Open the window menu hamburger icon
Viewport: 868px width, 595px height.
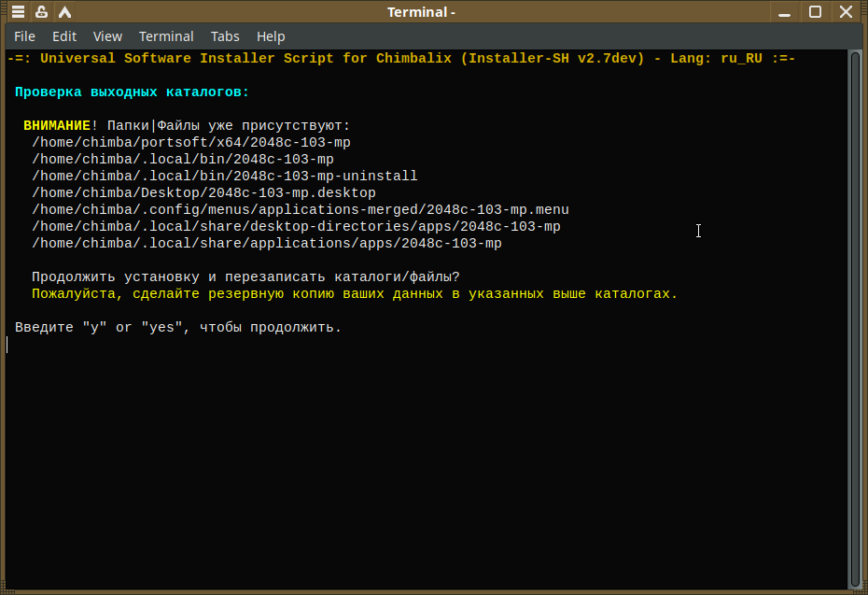coord(18,11)
